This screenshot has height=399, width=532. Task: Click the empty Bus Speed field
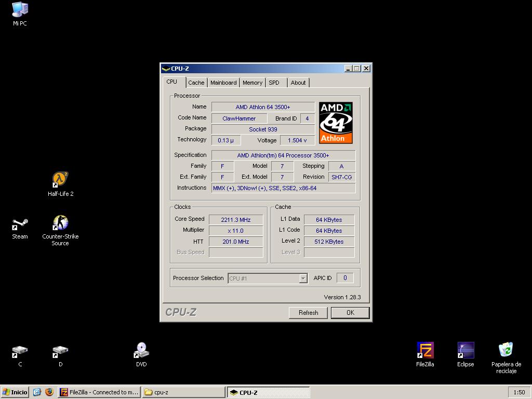pyautogui.click(x=236, y=252)
